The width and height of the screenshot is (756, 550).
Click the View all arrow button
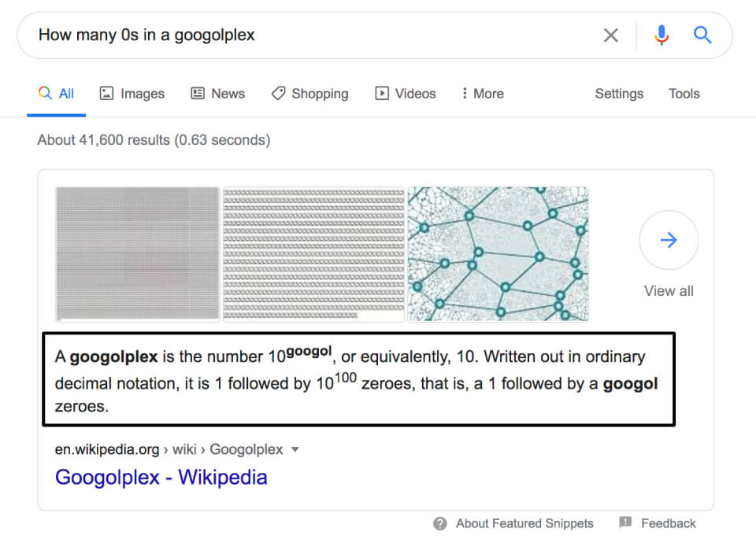pyautogui.click(x=669, y=240)
